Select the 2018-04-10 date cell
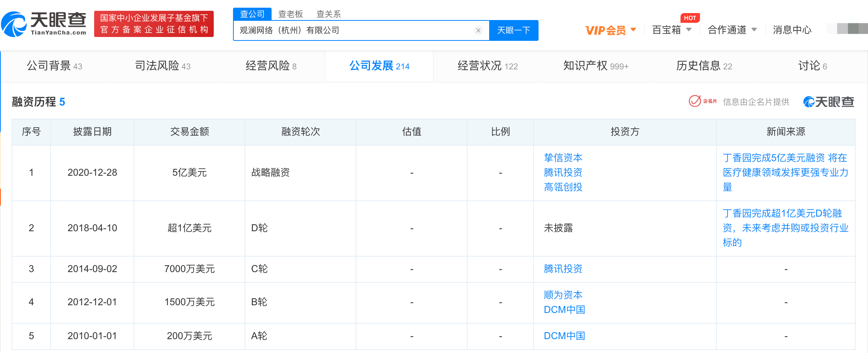This screenshot has width=868, height=353. tap(92, 228)
